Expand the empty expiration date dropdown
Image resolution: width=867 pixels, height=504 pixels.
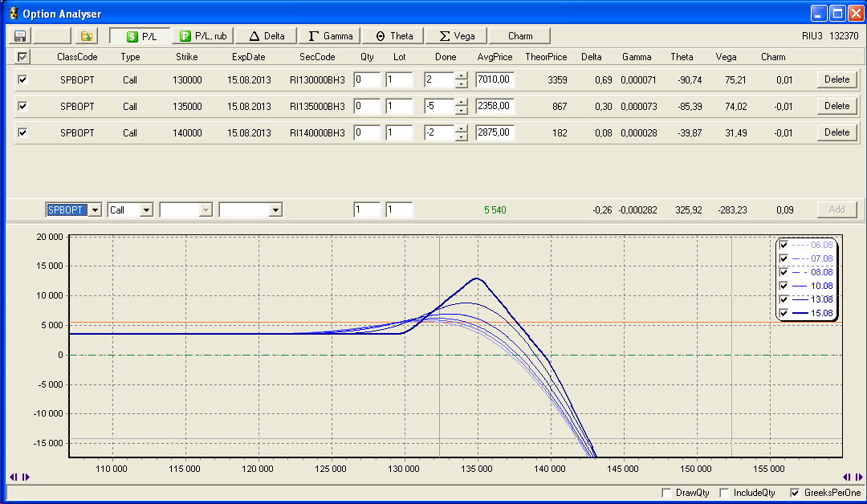click(275, 210)
